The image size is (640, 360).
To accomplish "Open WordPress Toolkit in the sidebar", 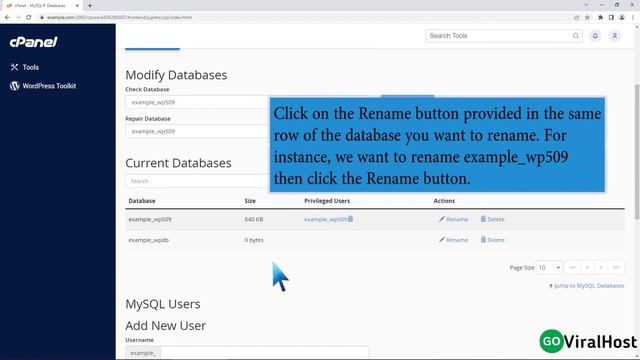I will 49,86.
